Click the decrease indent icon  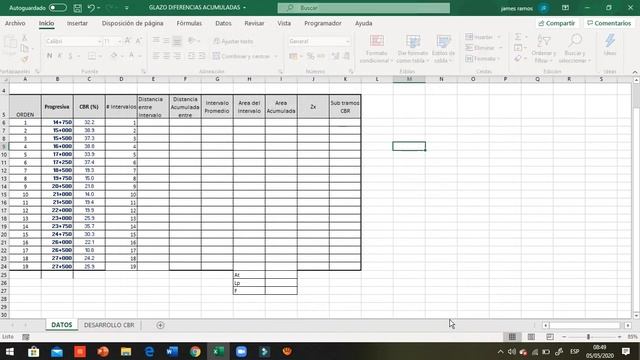(x=191, y=56)
